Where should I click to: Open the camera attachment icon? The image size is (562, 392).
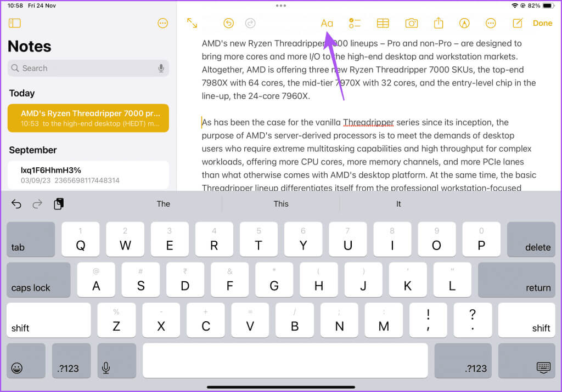412,23
